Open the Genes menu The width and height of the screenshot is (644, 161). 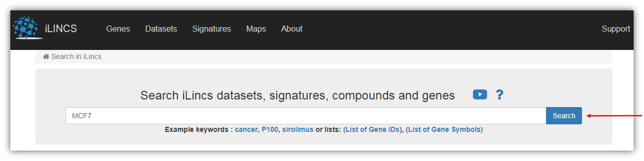[118, 29]
